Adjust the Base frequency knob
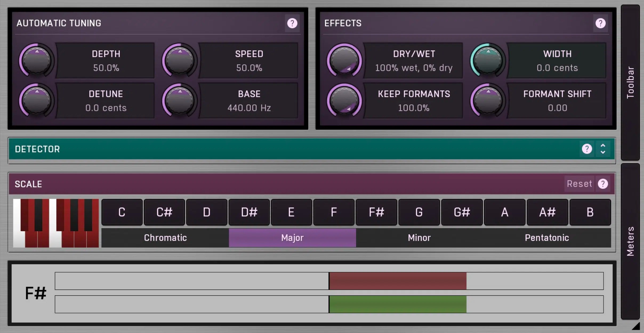 [x=179, y=101]
